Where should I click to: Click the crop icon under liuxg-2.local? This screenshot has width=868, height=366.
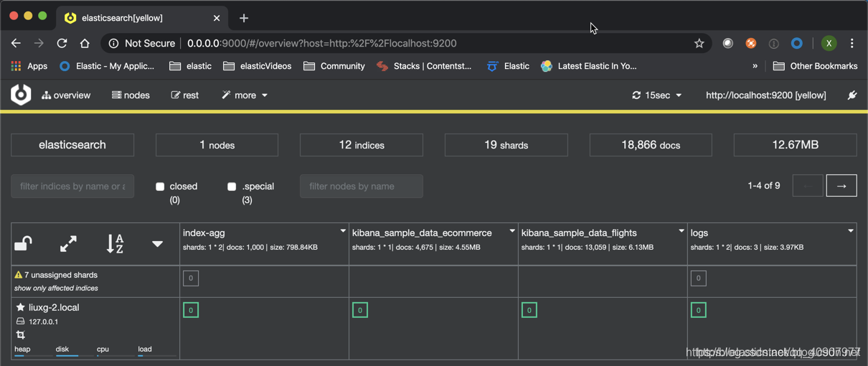coord(20,335)
